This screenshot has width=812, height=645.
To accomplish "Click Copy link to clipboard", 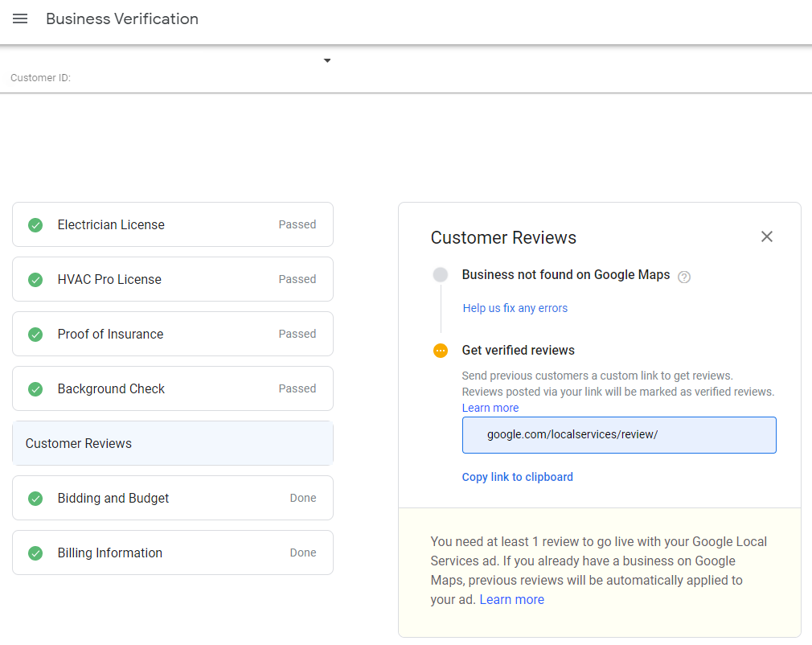I will pos(517,477).
